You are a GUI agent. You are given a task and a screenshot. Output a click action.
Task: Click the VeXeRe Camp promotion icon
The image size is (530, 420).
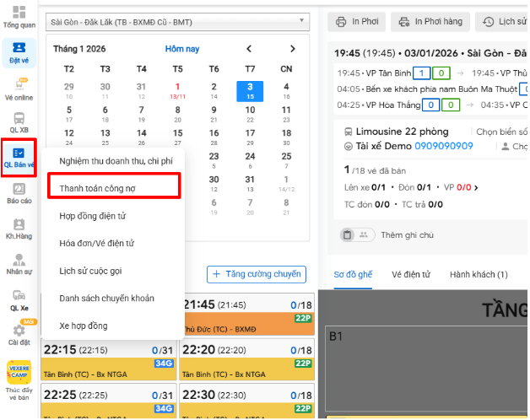point(19,373)
